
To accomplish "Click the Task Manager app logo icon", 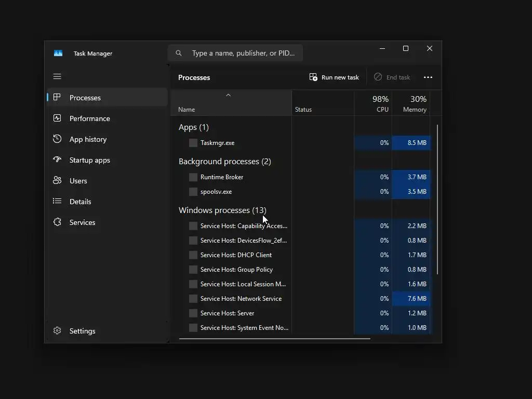I will 58,54.
